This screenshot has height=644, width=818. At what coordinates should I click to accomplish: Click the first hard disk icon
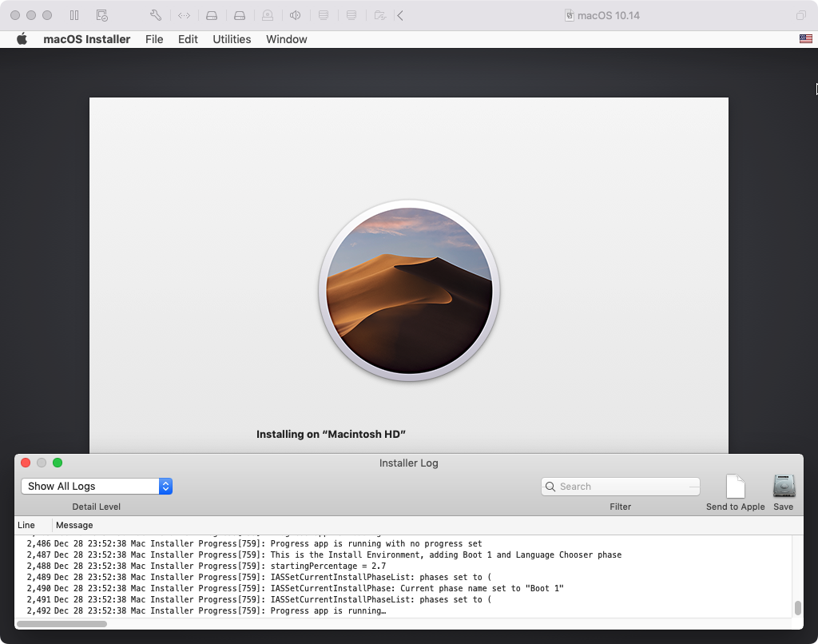click(212, 15)
